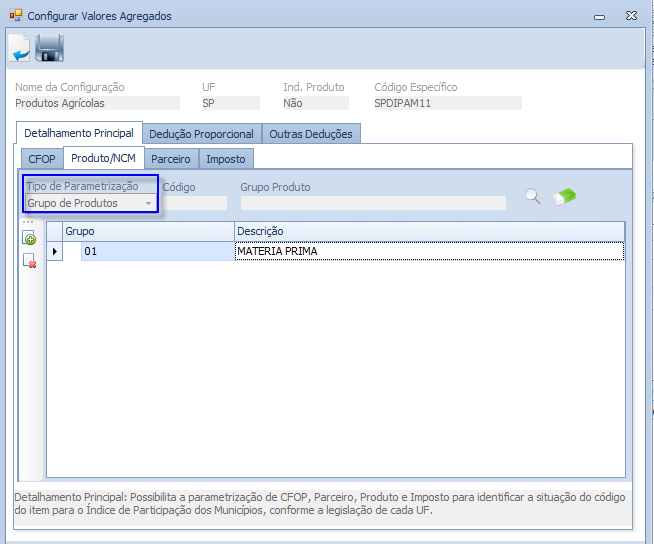This screenshot has width=654, height=544.
Task: Switch to the CFOP sub-tab
Action: click(x=42, y=159)
